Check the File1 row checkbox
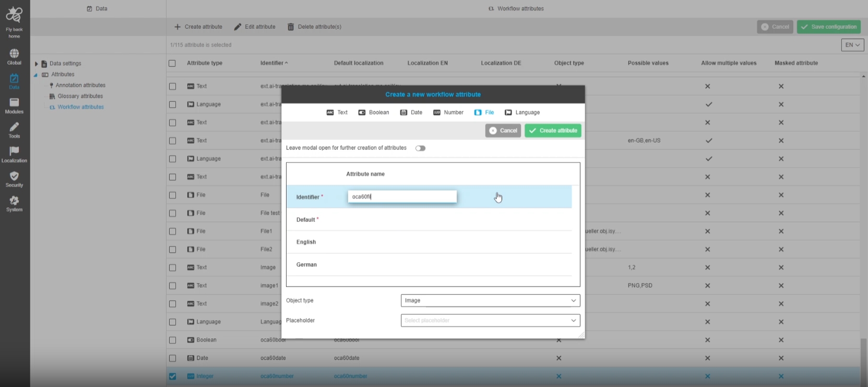The height and width of the screenshot is (387, 868). click(x=173, y=231)
